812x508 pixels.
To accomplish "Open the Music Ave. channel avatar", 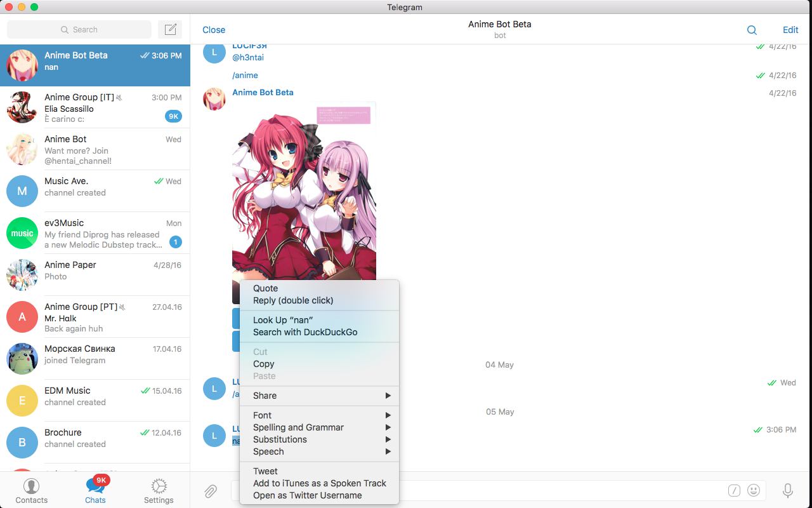I will click(x=22, y=191).
